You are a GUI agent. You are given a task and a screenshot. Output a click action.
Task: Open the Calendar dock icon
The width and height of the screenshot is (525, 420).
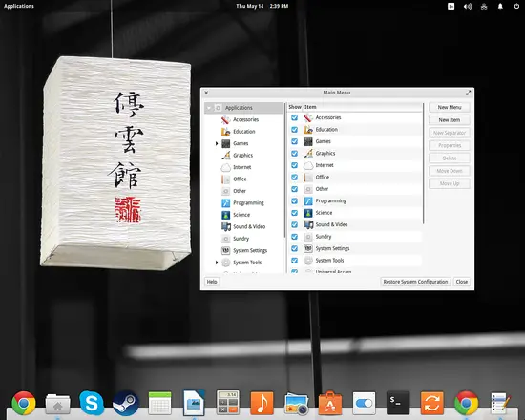tap(159, 403)
